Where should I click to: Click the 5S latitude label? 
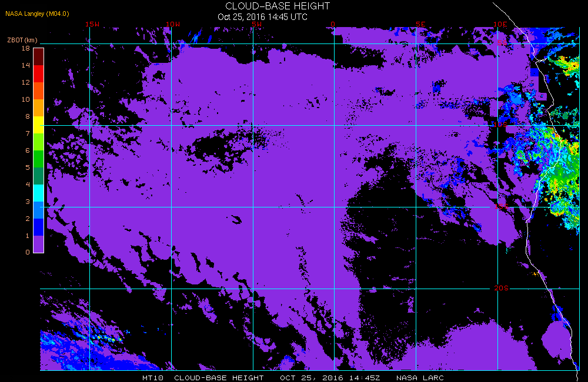pyautogui.click(x=502, y=43)
